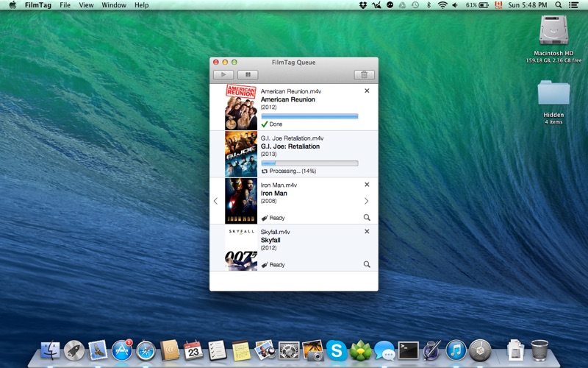Image resolution: width=588 pixels, height=368 pixels.
Task: Open the File menu
Action: click(65, 5)
